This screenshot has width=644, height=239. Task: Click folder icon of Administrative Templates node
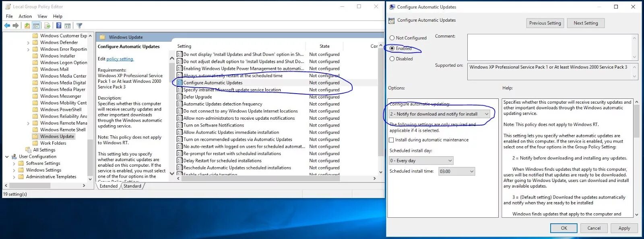click(21, 177)
